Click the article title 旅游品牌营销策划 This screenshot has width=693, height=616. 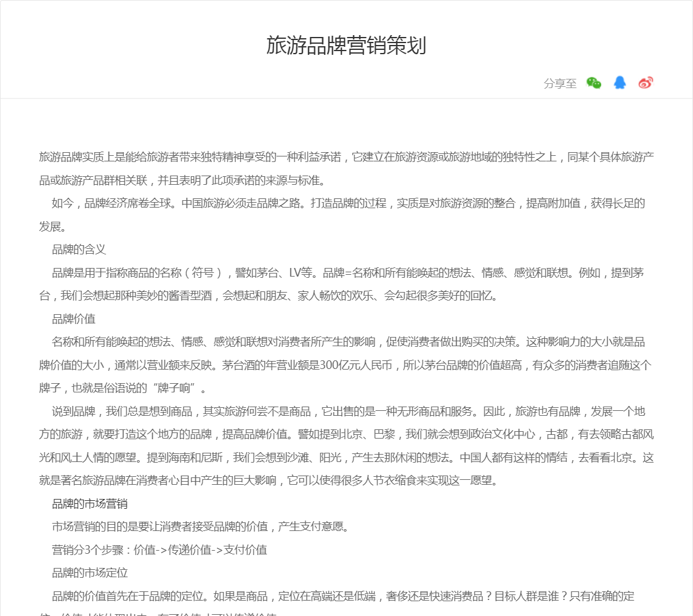tap(346, 46)
